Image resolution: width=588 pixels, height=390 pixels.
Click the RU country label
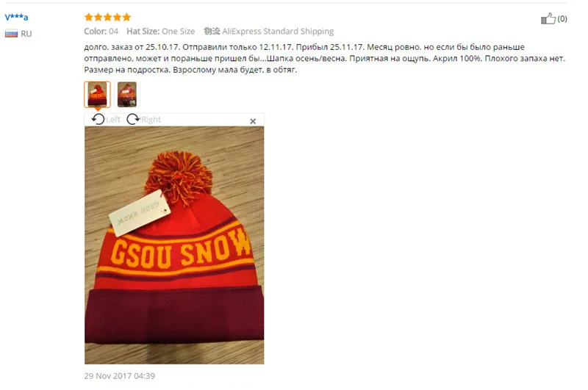26,34
